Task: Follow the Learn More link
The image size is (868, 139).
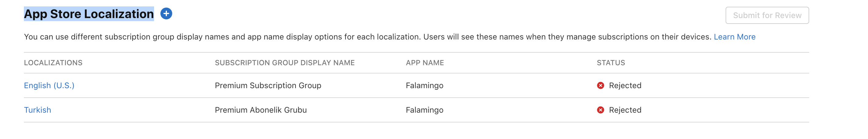Action: click(x=734, y=37)
